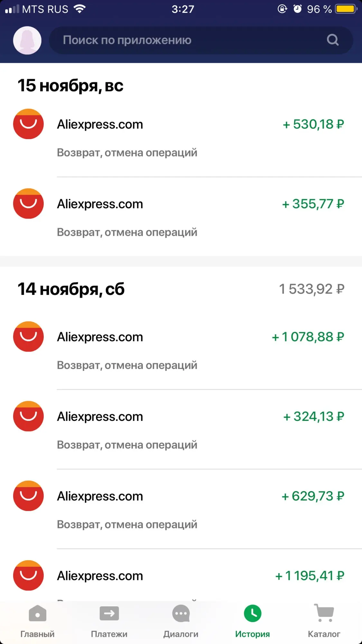Open Каталог shopping cart icon
362x644 pixels.
tap(324, 614)
